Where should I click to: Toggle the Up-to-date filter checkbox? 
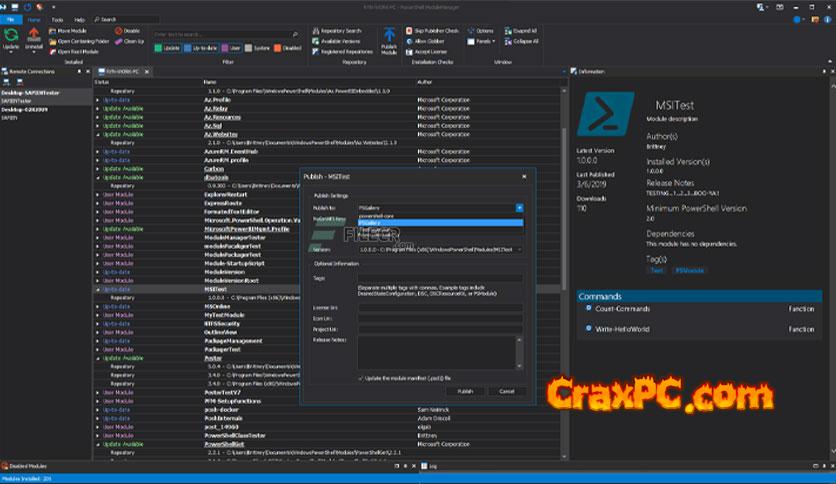pos(199,47)
